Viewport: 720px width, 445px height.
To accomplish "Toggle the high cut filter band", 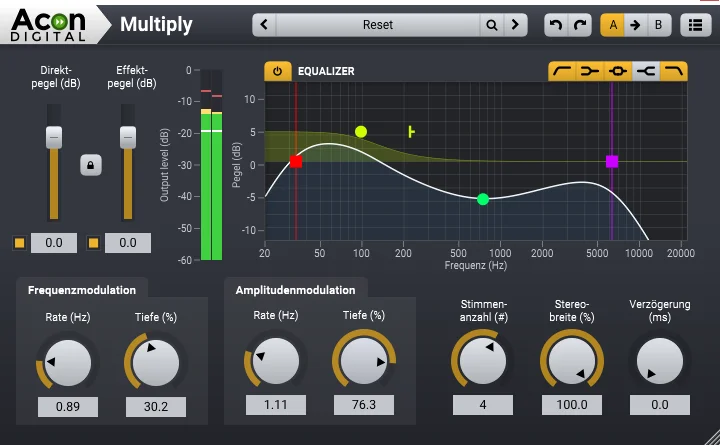I will click(674, 71).
